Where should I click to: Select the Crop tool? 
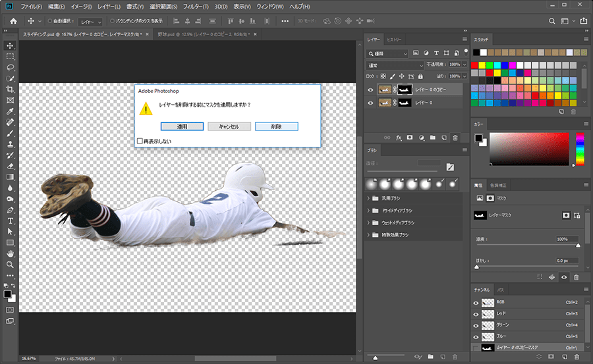10,89
